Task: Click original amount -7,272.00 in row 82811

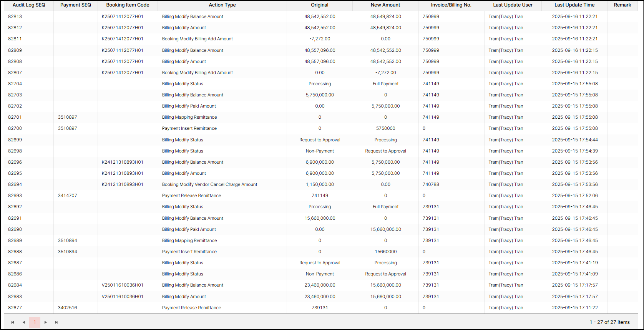Action: pos(320,39)
